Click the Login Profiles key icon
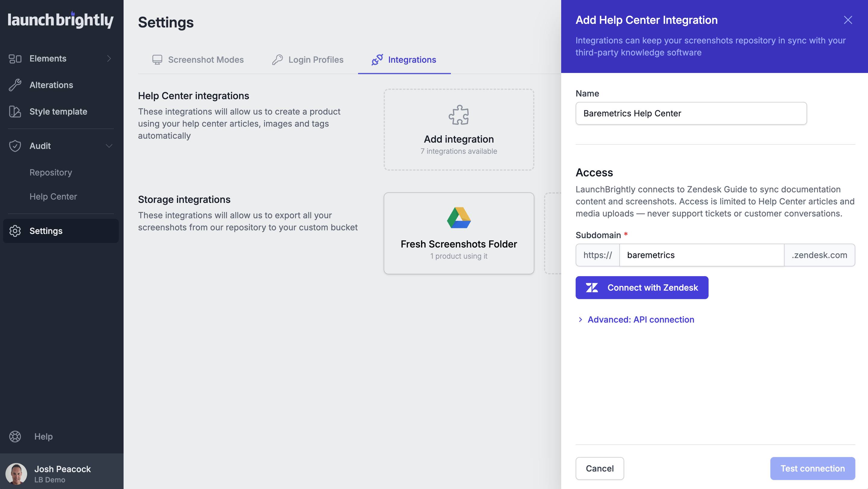This screenshot has height=489, width=868. tap(277, 60)
